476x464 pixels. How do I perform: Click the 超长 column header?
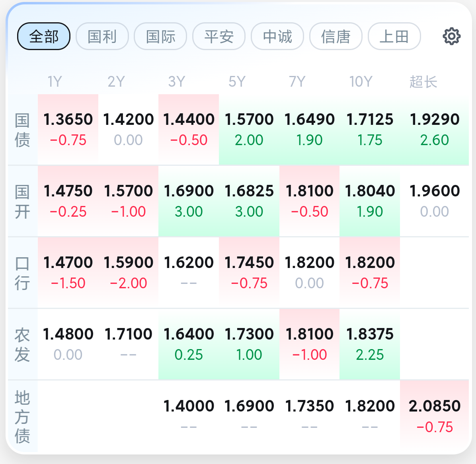pyautogui.click(x=423, y=82)
